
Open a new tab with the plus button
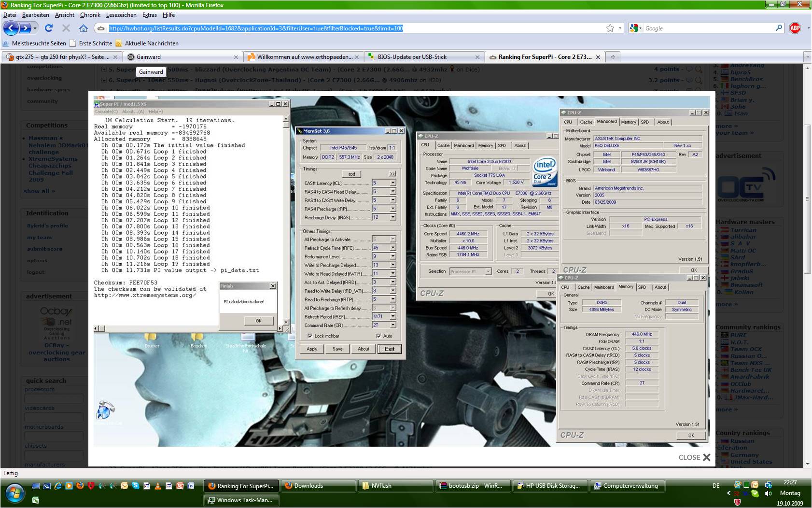[613, 56]
